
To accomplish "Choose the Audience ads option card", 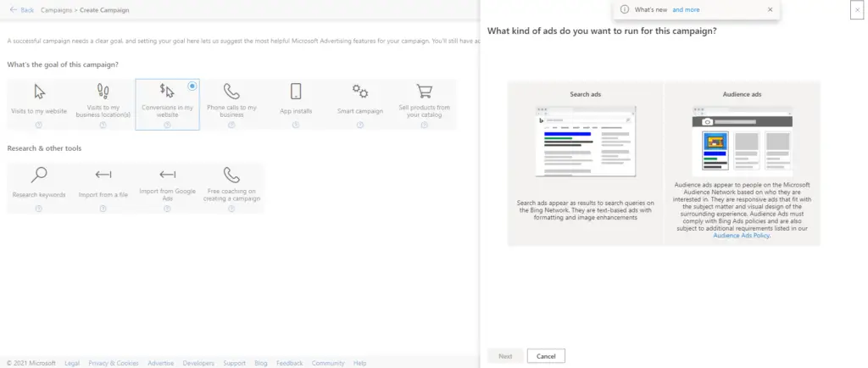I will (x=742, y=164).
